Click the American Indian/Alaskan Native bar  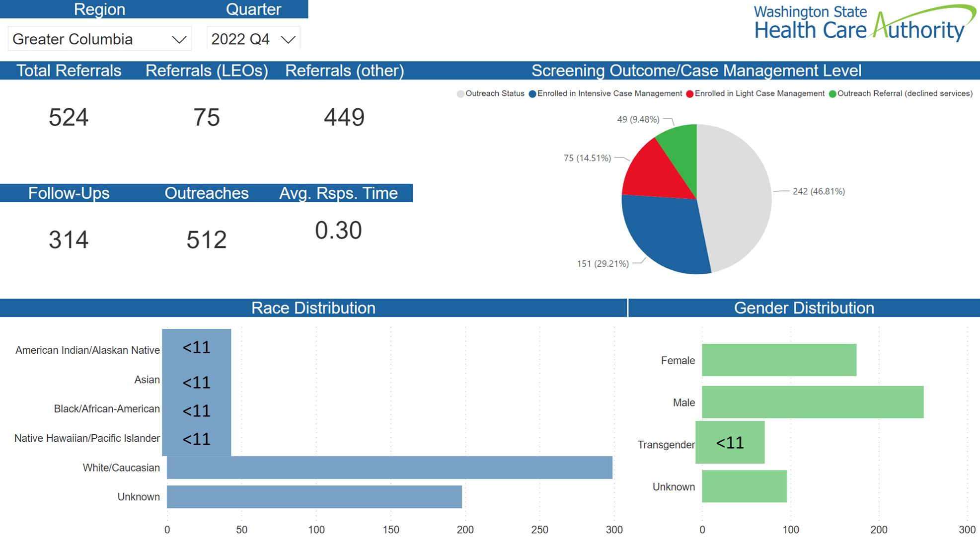coord(197,347)
